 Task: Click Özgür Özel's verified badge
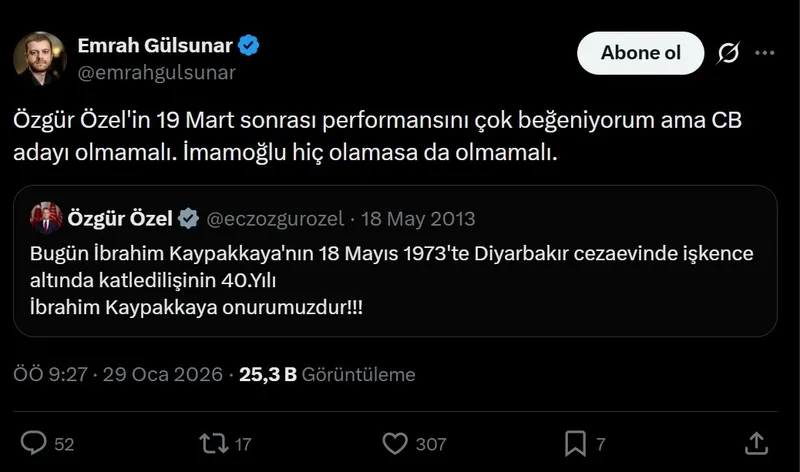[x=190, y=218]
